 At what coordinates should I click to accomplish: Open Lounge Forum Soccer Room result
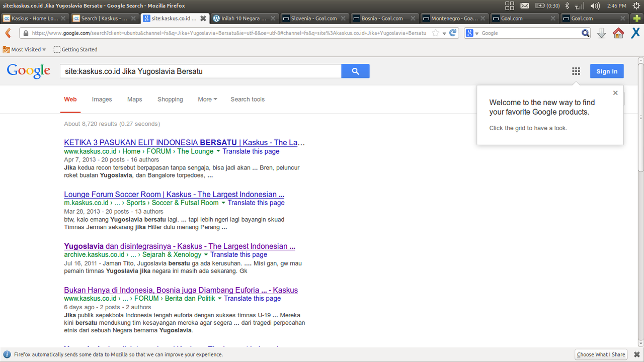click(174, 195)
